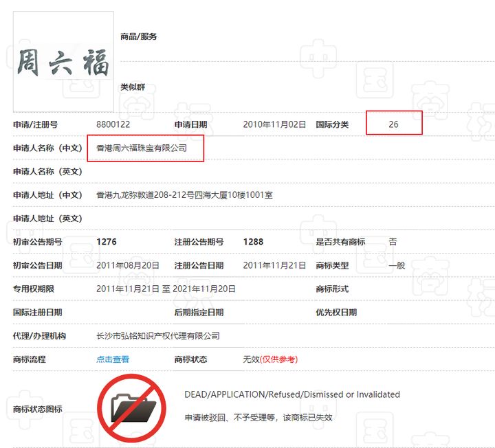Click the 后期指定日期 label
The image size is (495, 448).
pos(199,313)
